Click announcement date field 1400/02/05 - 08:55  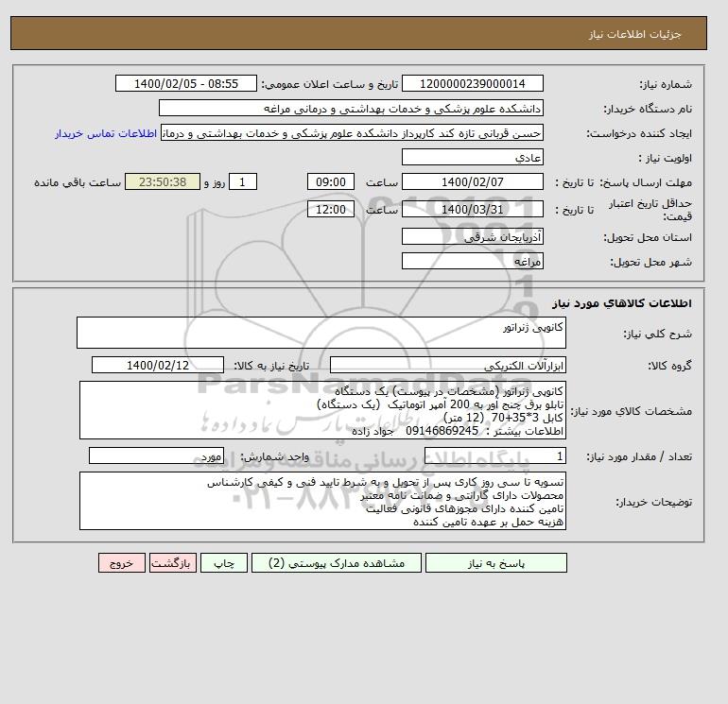[x=185, y=83]
